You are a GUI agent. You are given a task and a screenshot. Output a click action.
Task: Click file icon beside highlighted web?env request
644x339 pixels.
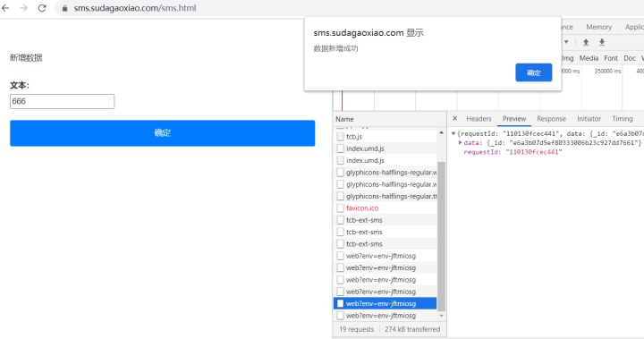click(x=340, y=303)
